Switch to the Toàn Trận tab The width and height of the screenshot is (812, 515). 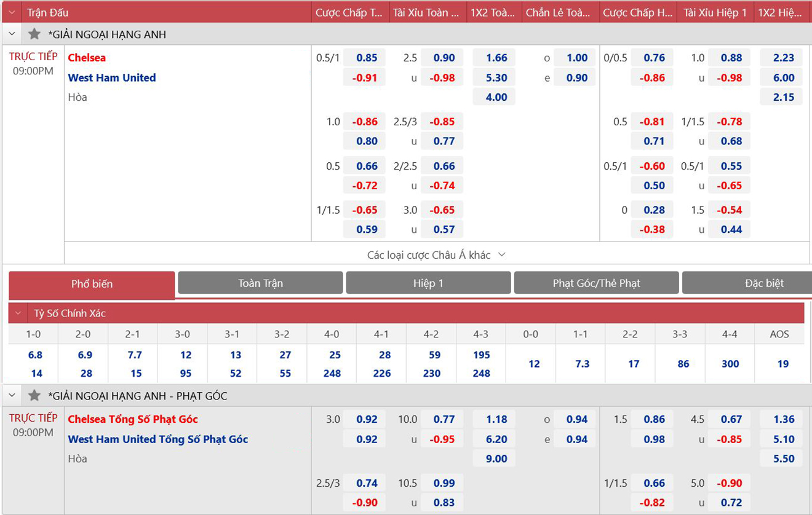coord(260,283)
